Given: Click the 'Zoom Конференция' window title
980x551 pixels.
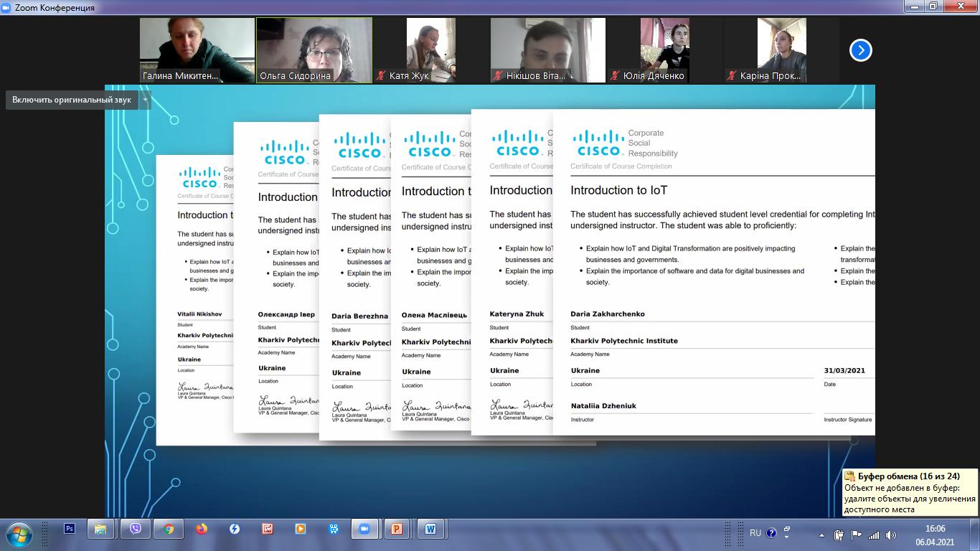Looking at the screenshot, I should click(x=55, y=7).
